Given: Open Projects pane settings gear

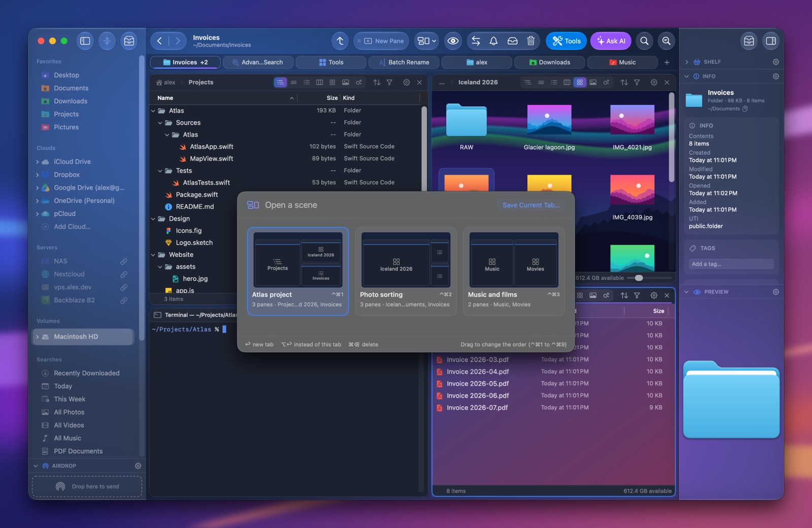Looking at the screenshot, I should (x=407, y=82).
